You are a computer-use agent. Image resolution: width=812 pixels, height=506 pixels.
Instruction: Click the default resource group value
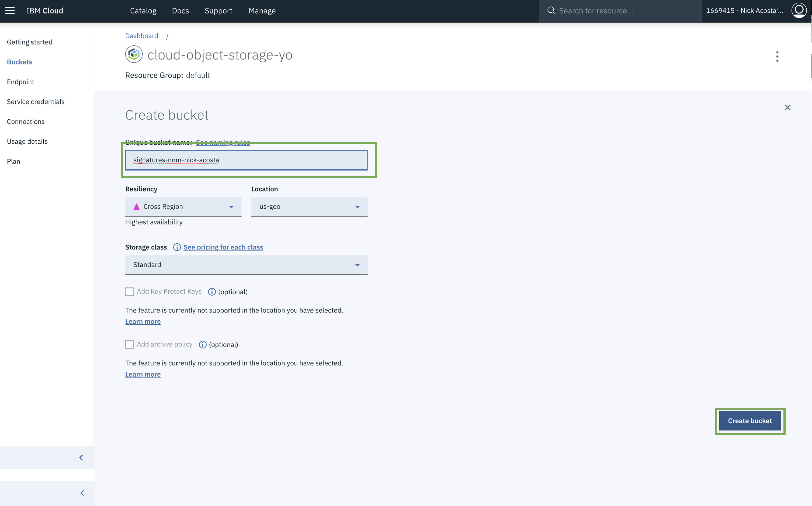click(x=198, y=75)
